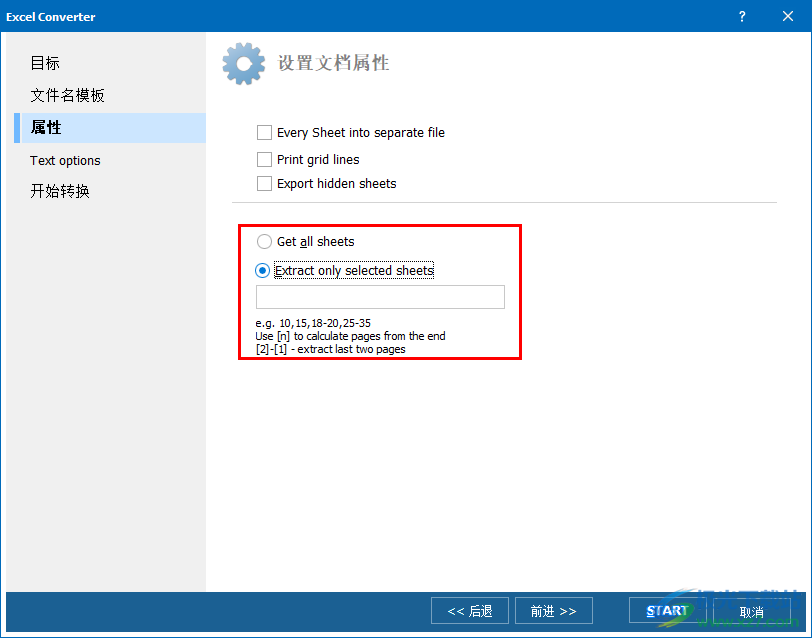Tick the Print grid lines checkbox
This screenshot has height=638, width=812.
264,160
